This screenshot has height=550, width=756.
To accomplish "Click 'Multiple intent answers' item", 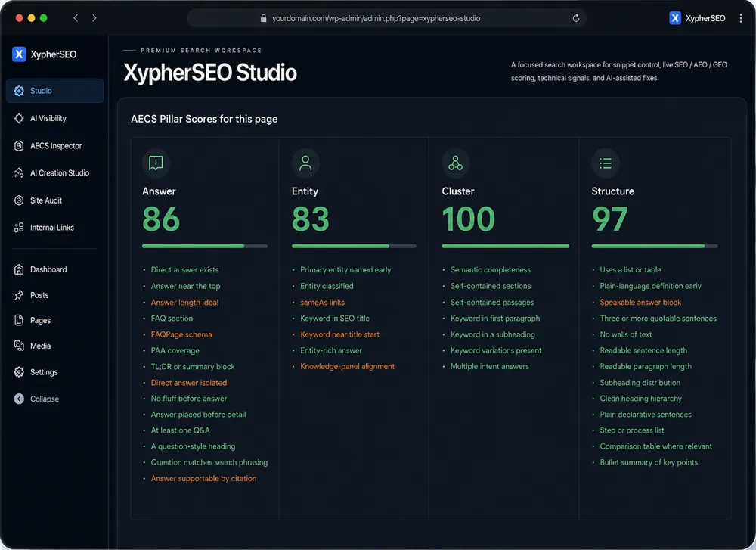I will [x=489, y=366].
